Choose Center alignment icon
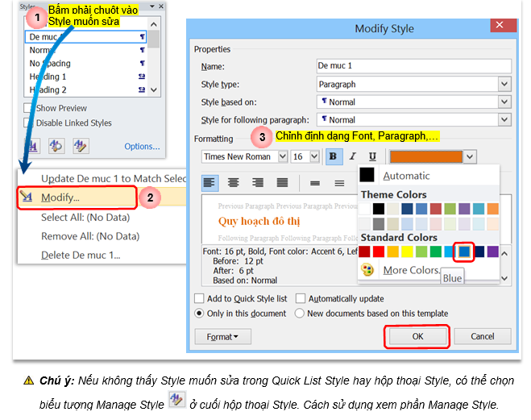This screenshot has height=420, width=531. [234, 183]
